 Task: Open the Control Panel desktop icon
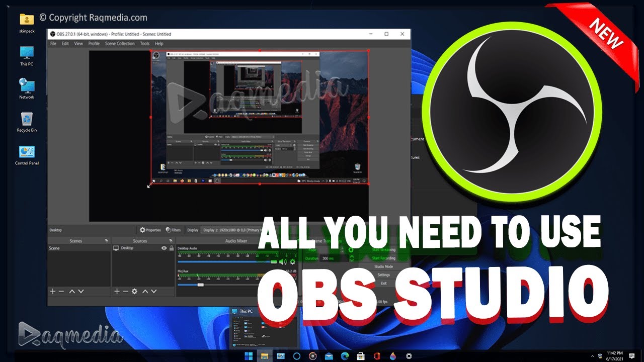tap(27, 155)
